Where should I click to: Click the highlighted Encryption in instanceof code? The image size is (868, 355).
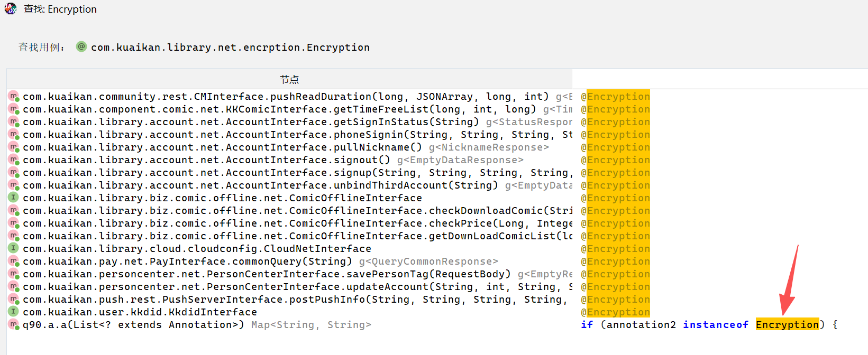[x=787, y=324]
